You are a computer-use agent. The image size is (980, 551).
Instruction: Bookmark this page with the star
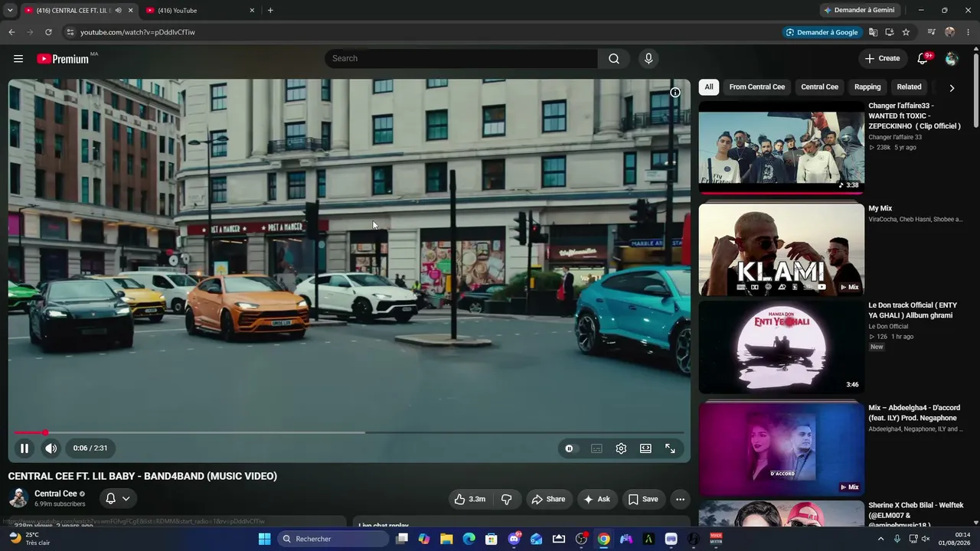[906, 32]
